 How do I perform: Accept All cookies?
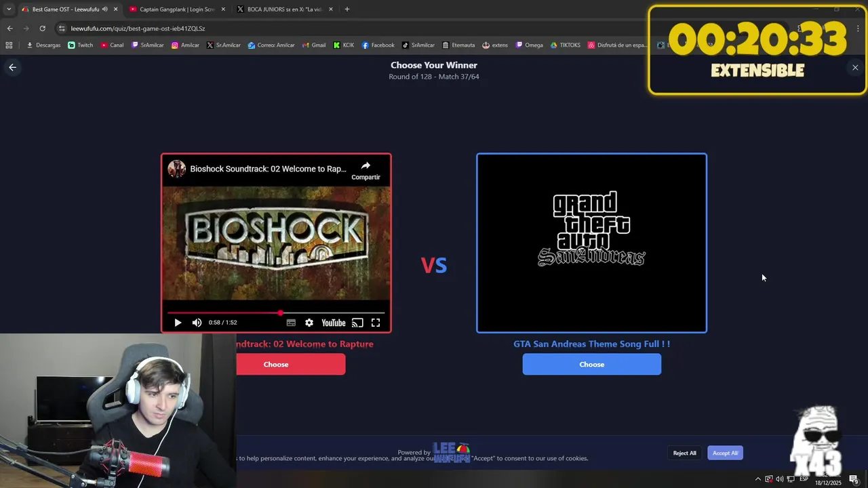pyautogui.click(x=725, y=453)
